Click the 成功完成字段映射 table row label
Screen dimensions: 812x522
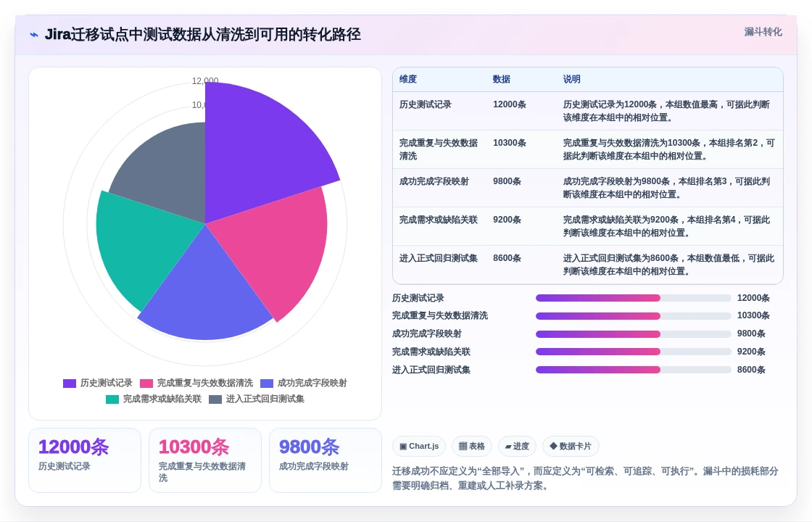tap(434, 181)
